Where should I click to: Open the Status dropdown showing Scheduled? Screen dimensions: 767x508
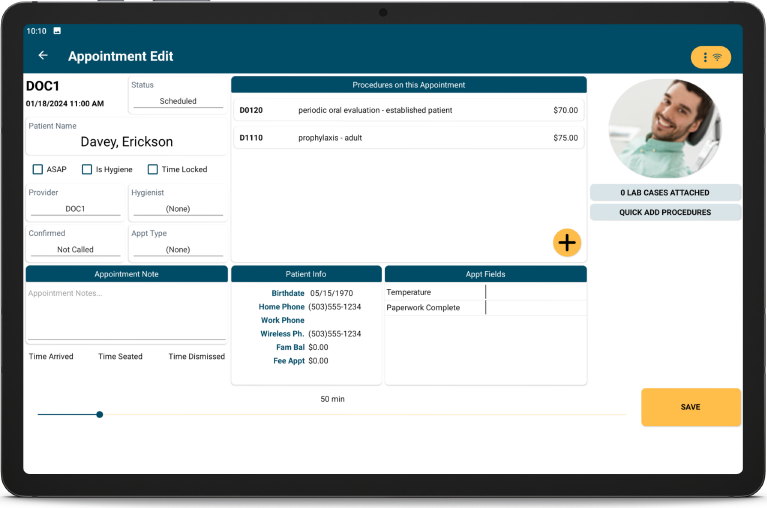point(178,101)
